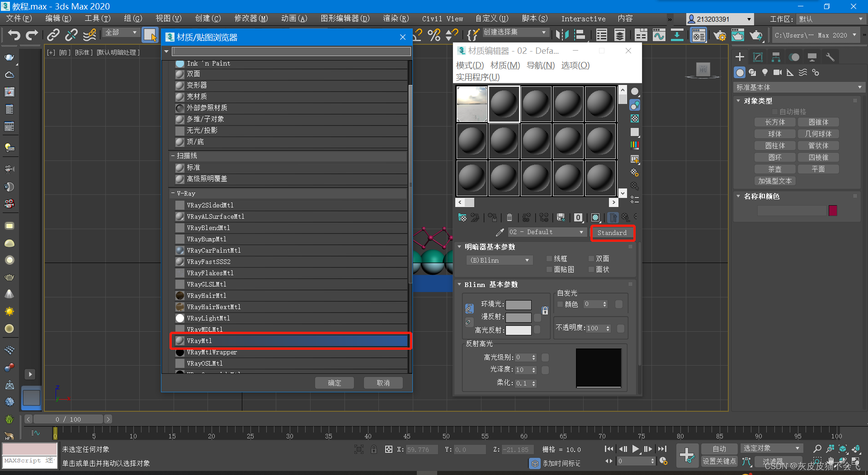Open the Utilities wrench tab

click(830, 57)
